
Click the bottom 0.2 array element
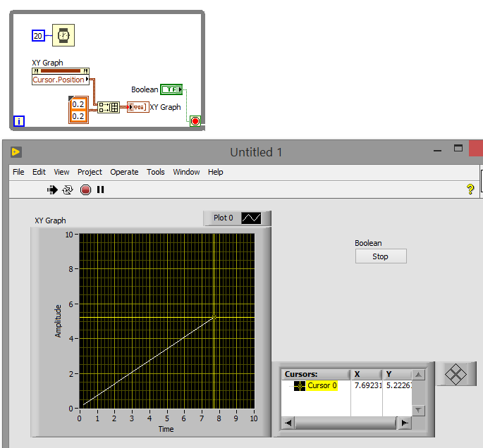click(x=78, y=116)
